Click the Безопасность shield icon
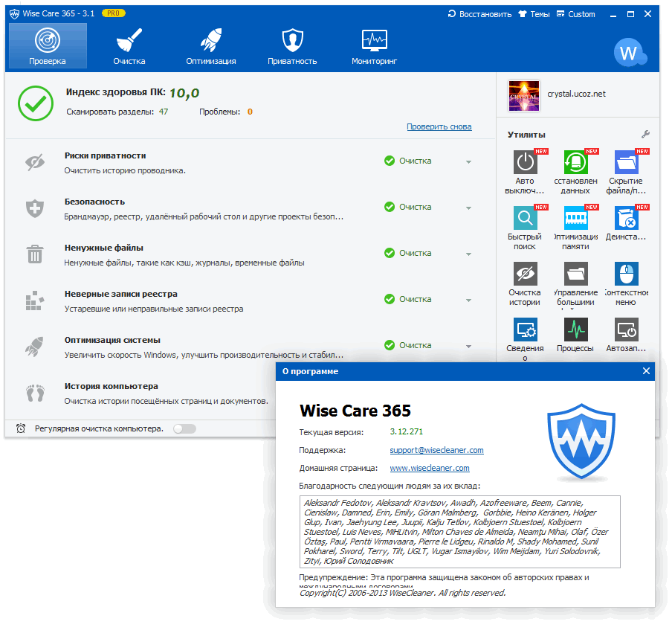The height and width of the screenshot is (633, 672). click(x=35, y=208)
